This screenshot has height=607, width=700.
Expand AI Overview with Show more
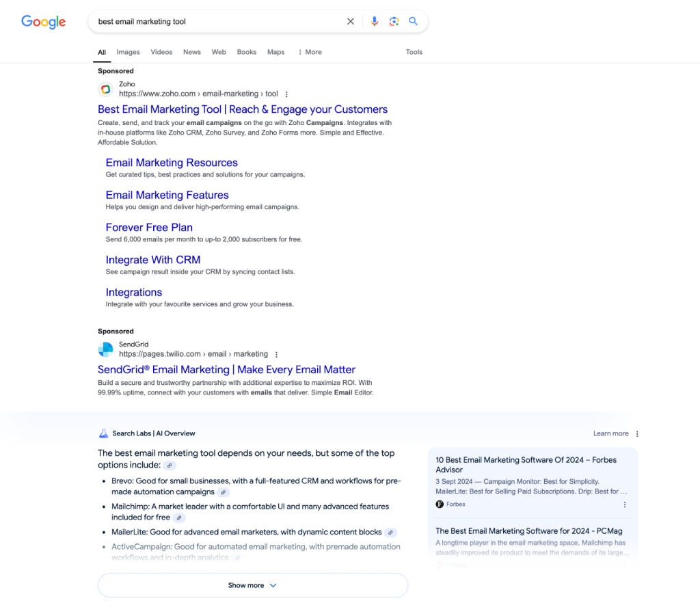(x=252, y=585)
